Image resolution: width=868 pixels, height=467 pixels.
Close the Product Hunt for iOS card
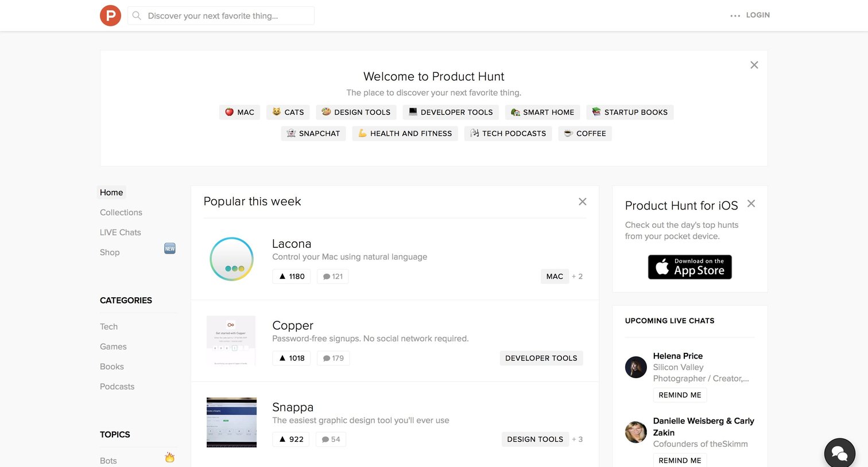click(751, 204)
